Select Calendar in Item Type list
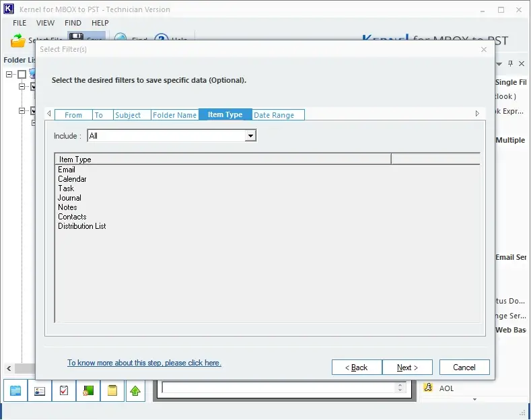531x420 pixels. (72, 179)
